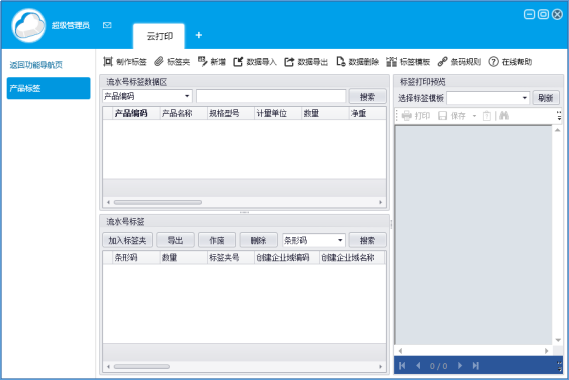
Task: Open 条码规则 link tool
Action: point(459,62)
